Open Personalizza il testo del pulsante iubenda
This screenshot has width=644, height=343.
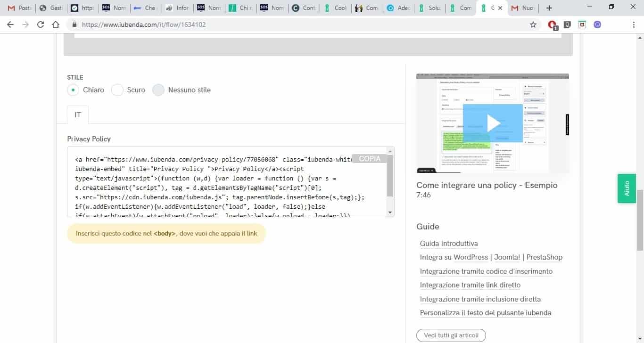(486, 313)
